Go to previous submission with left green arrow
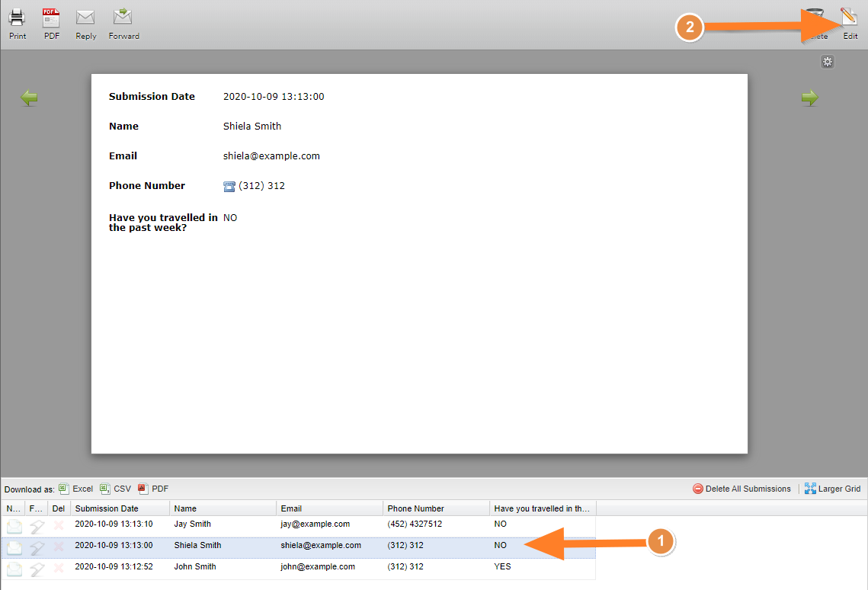Screen dimensions: 868x590 click(x=29, y=98)
